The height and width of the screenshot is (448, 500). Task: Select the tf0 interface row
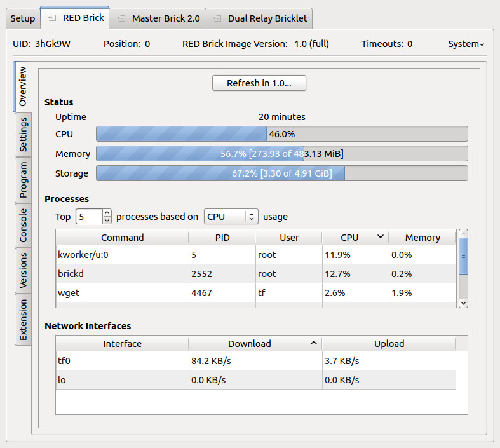point(256,361)
